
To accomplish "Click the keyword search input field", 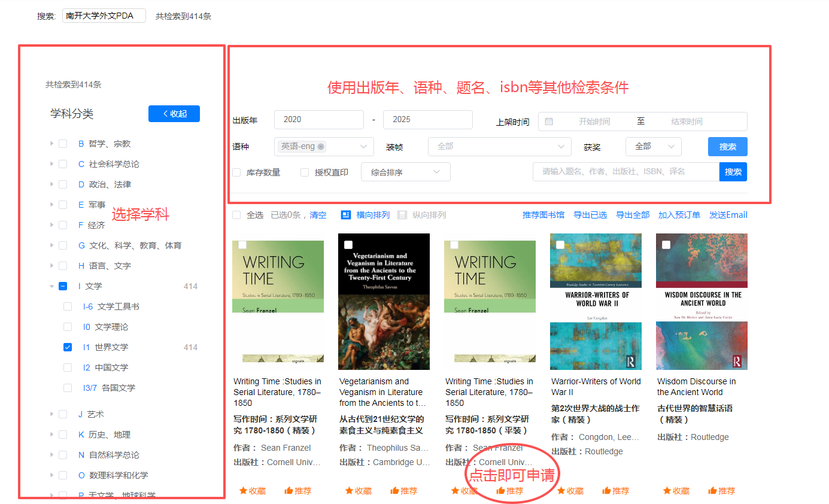I will 625,172.
